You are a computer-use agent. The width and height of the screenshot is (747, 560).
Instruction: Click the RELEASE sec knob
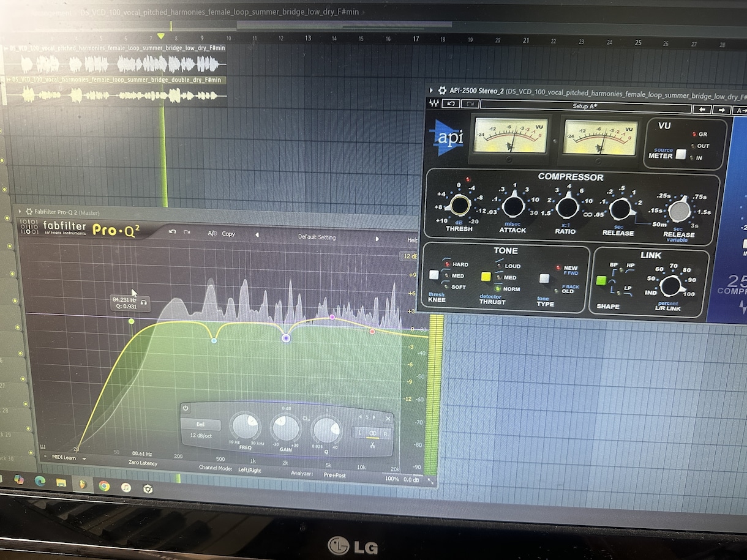pyautogui.click(x=621, y=209)
